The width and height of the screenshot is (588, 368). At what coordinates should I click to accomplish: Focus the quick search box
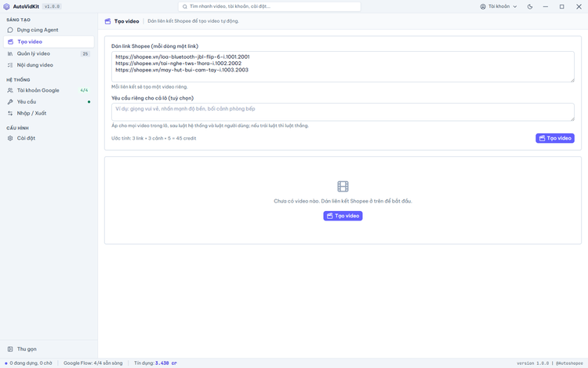tap(269, 6)
